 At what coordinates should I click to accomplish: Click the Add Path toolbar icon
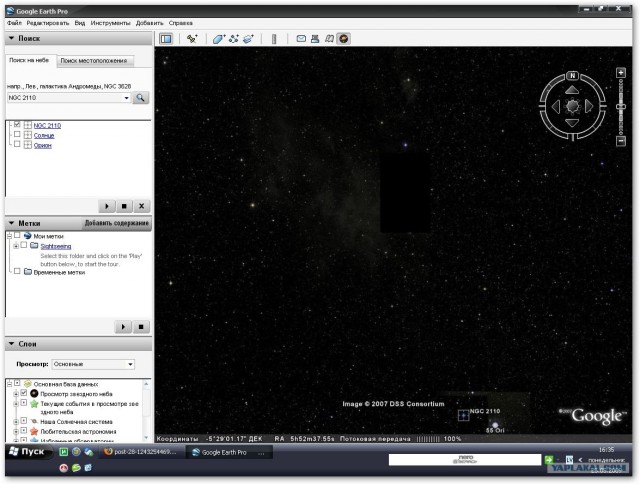tap(234, 39)
